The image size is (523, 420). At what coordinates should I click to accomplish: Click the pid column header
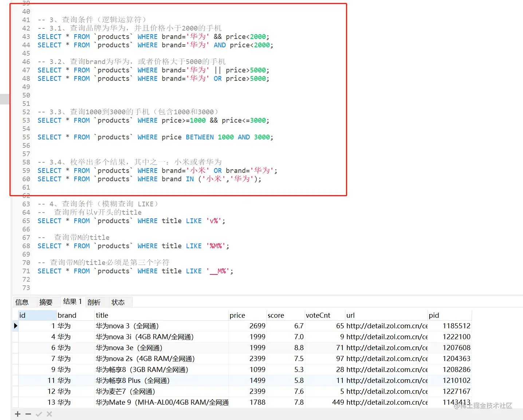pos(450,315)
